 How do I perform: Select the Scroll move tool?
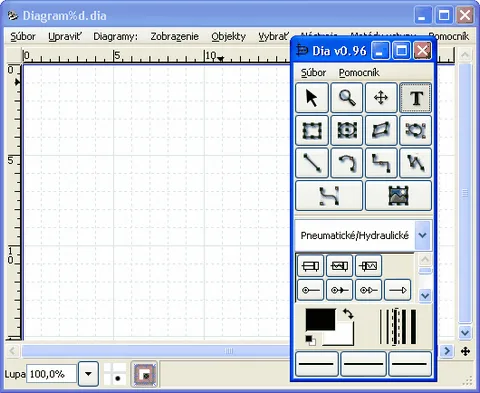(381, 98)
